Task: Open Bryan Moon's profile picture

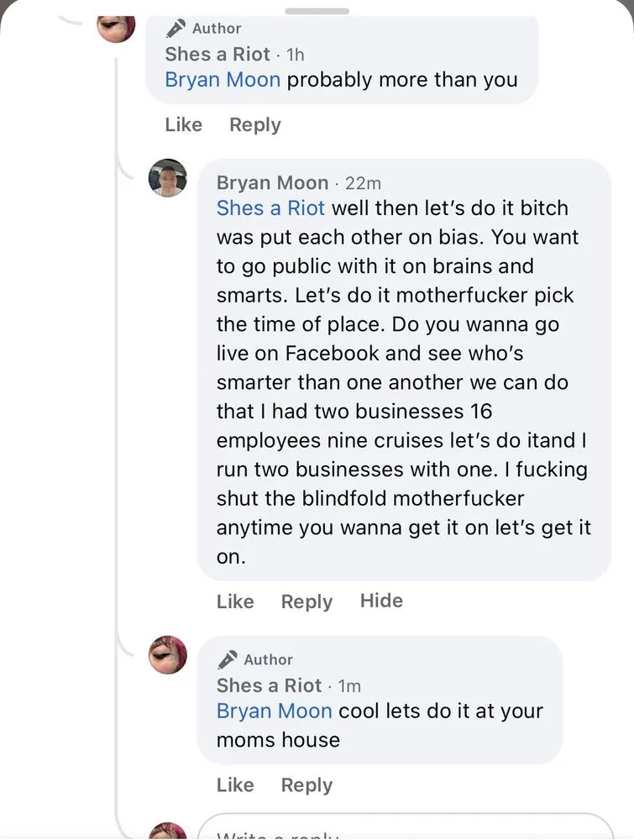Action: (167, 177)
